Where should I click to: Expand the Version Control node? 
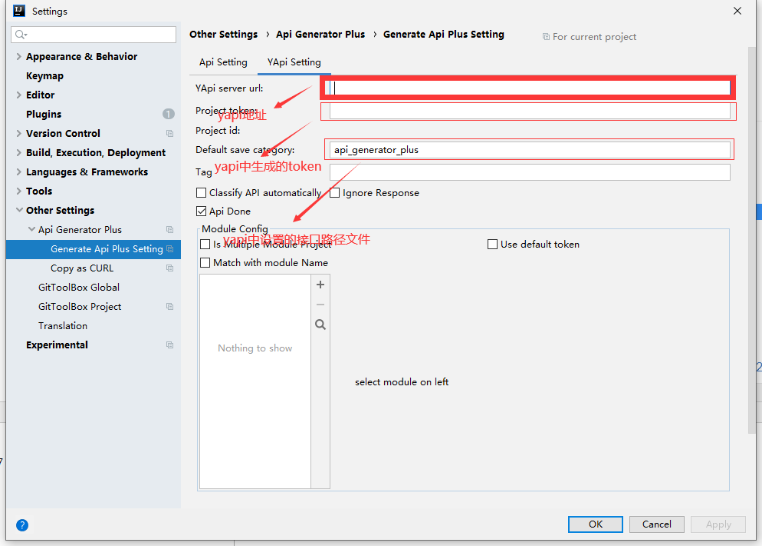pos(19,133)
